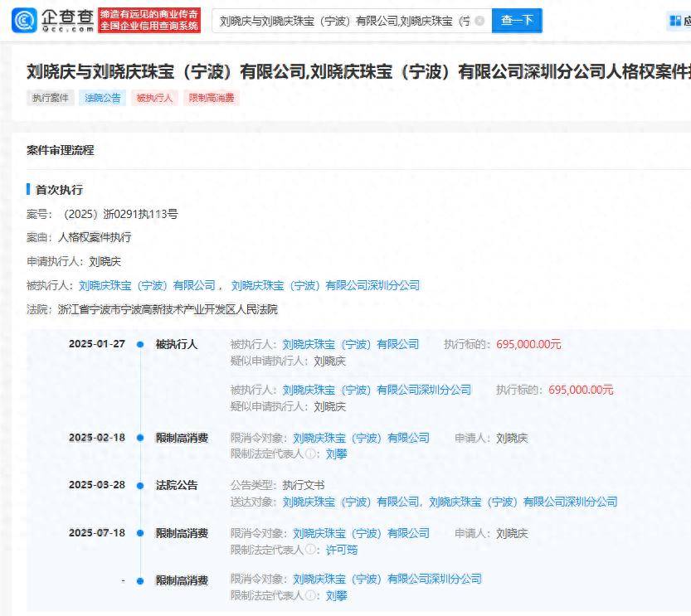Image resolution: width=691 pixels, height=616 pixels.
Task: Click the info icon in the 2025-07-18 row
Action: (x=310, y=549)
